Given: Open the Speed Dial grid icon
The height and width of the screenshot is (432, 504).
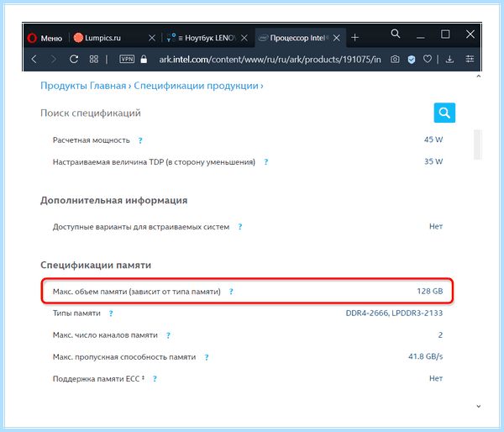Looking at the screenshot, I should [x=94, y=59].
